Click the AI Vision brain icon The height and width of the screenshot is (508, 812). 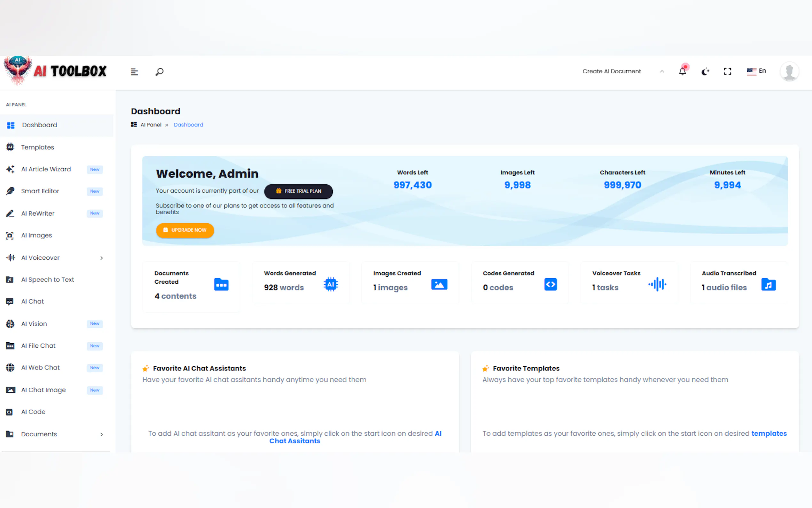pyautogui.click(x=10, y=323)
